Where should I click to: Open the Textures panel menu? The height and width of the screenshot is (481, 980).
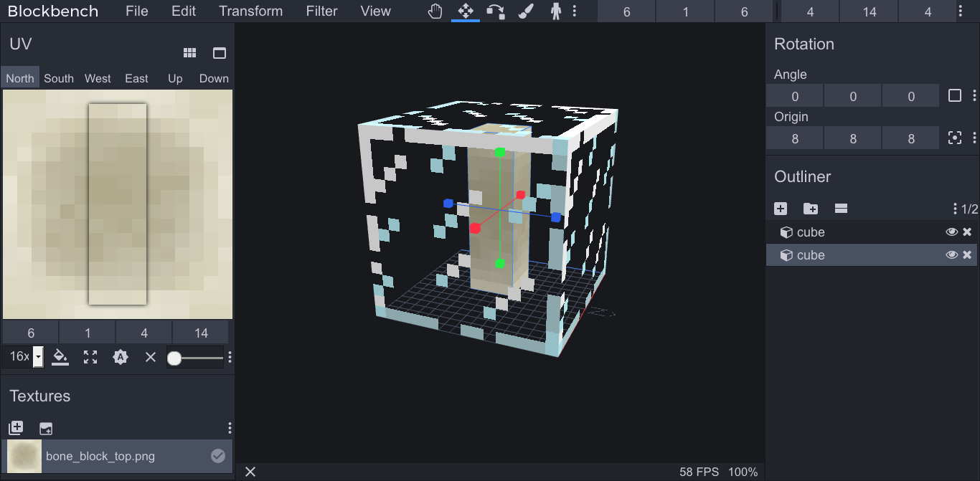coord(230,427)
